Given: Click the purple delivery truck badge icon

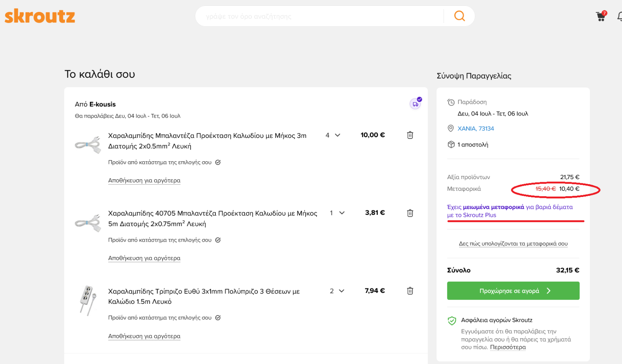Looking at the screenshot, I should click(x=416, y=103).
